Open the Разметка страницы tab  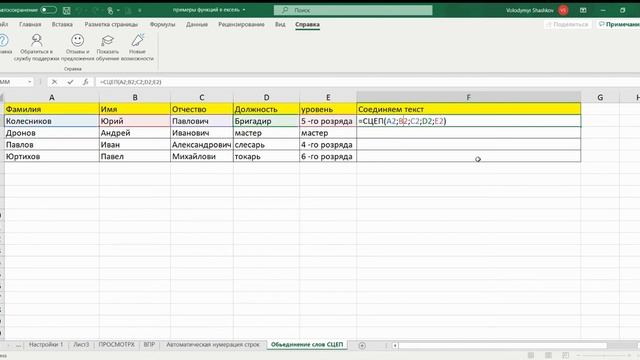point(111,24)
